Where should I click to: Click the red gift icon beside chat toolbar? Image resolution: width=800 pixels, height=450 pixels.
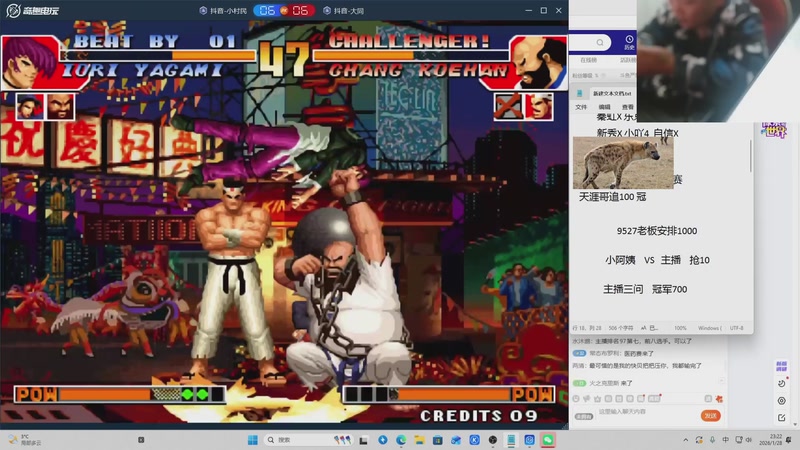coord(719,398)
